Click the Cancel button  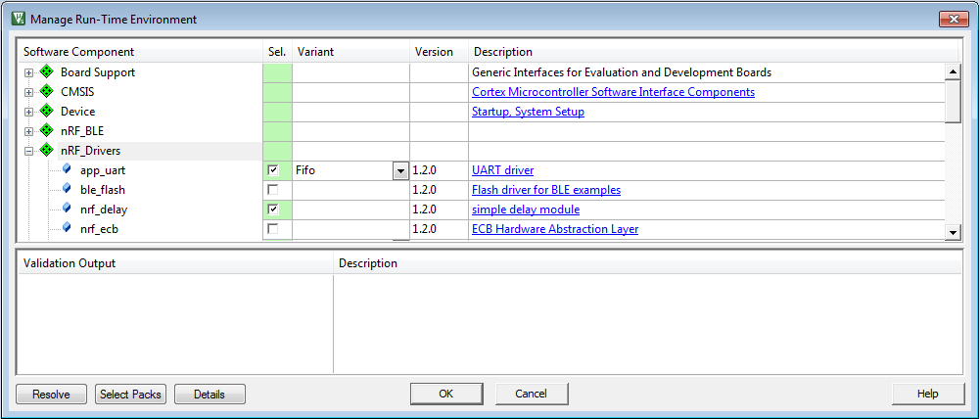pos(532,394)
